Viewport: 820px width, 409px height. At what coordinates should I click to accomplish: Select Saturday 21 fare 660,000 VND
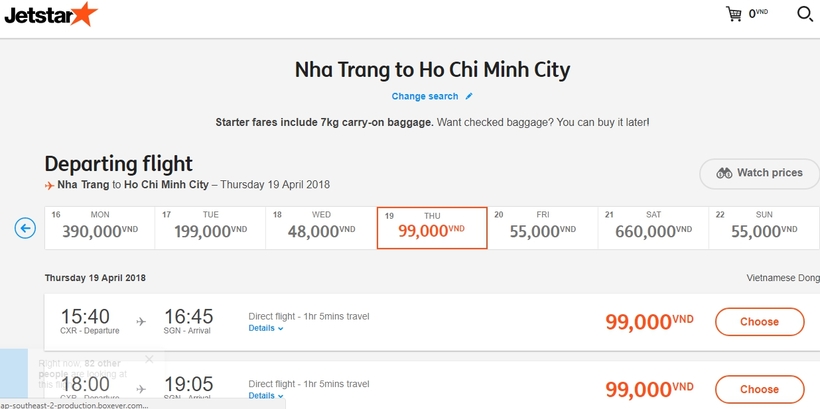653,228
